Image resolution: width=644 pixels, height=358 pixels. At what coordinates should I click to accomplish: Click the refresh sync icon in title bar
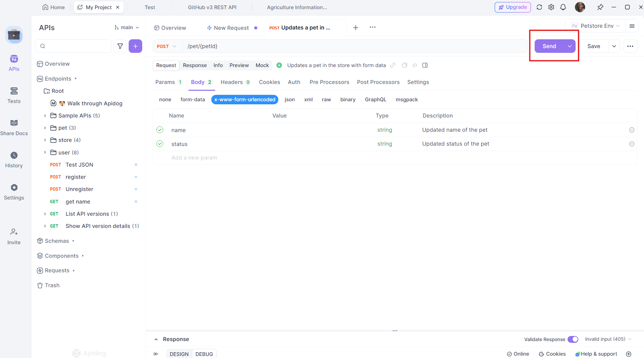(539, 7)
